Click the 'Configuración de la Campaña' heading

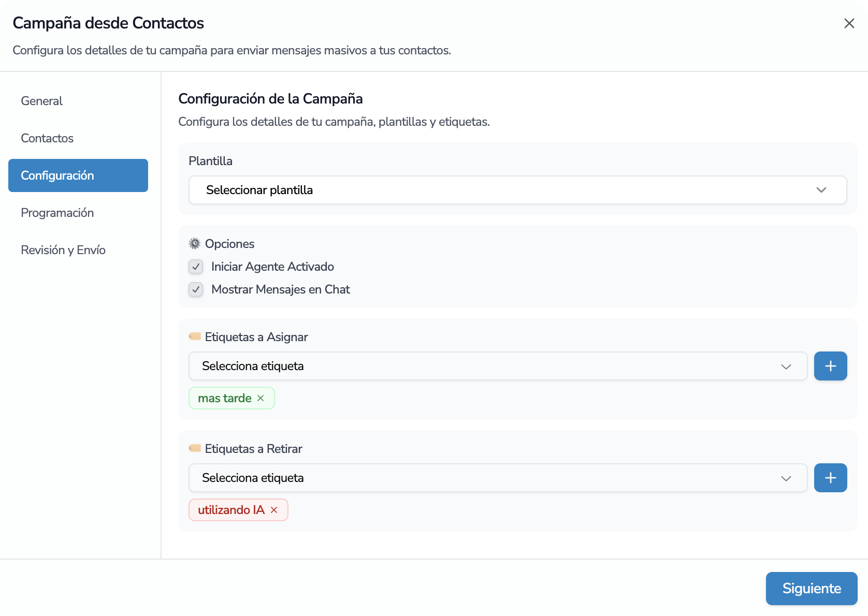[x=270, y=98]
